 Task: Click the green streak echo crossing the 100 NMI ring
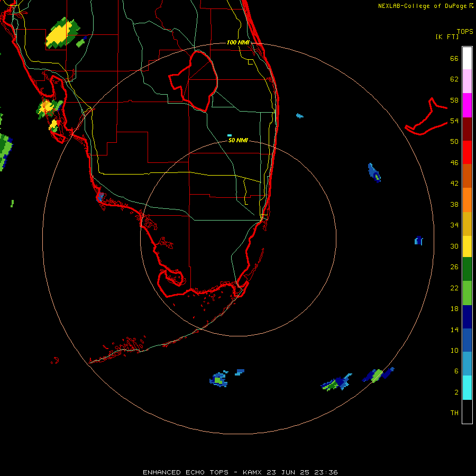pos(378,375)
